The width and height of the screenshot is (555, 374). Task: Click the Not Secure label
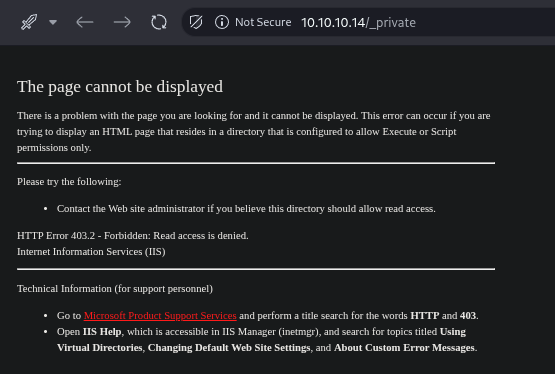click(x=263, y=22)
